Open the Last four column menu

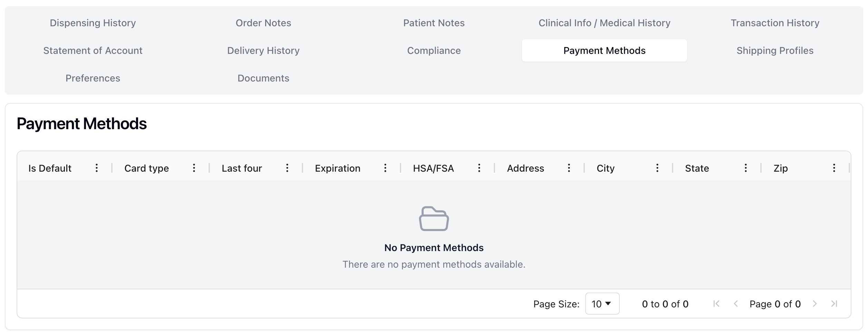[x=287, y=168]
